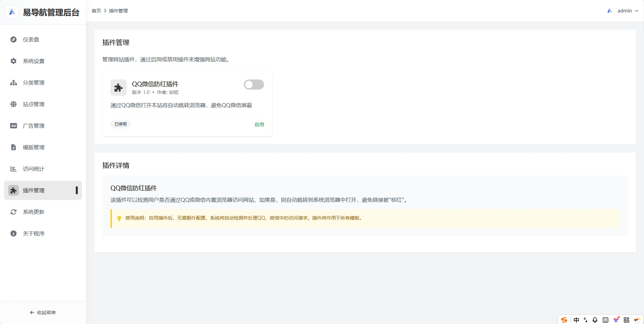Switch Sogou input between Chinese and English
This screenshot has height=324, width=644.
tap(576, 320)
